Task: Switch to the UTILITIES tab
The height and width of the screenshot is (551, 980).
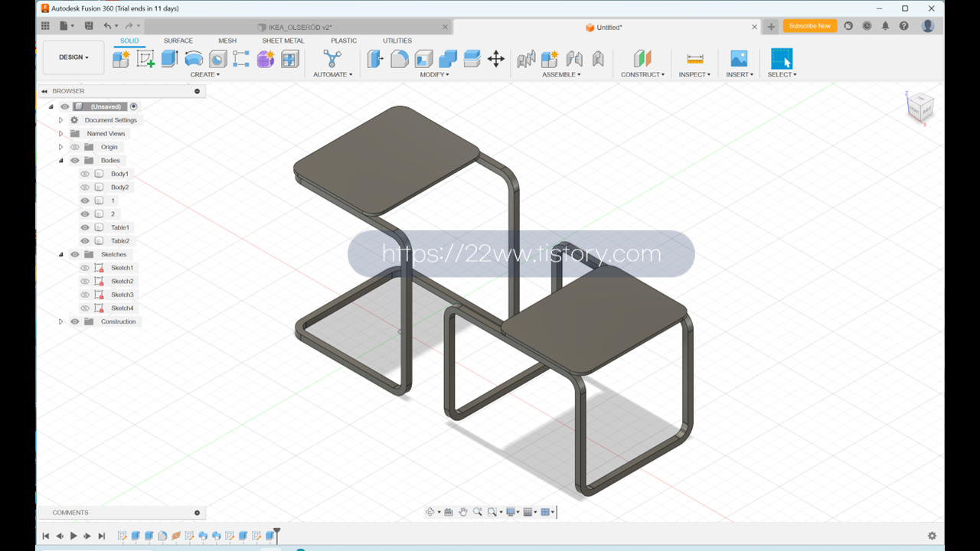Action: pos(397,41)
